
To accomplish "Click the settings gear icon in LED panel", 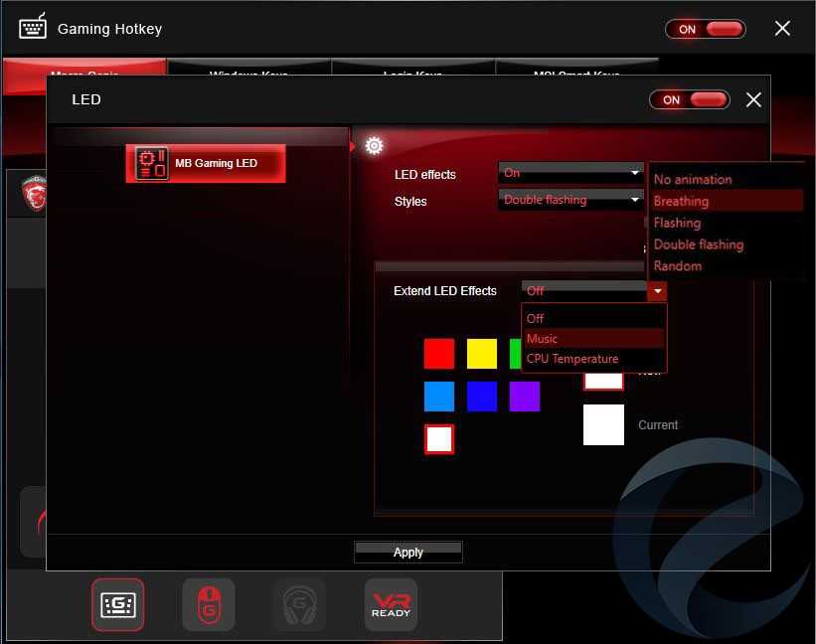I will pyautogui.click(x=374, y=146).
